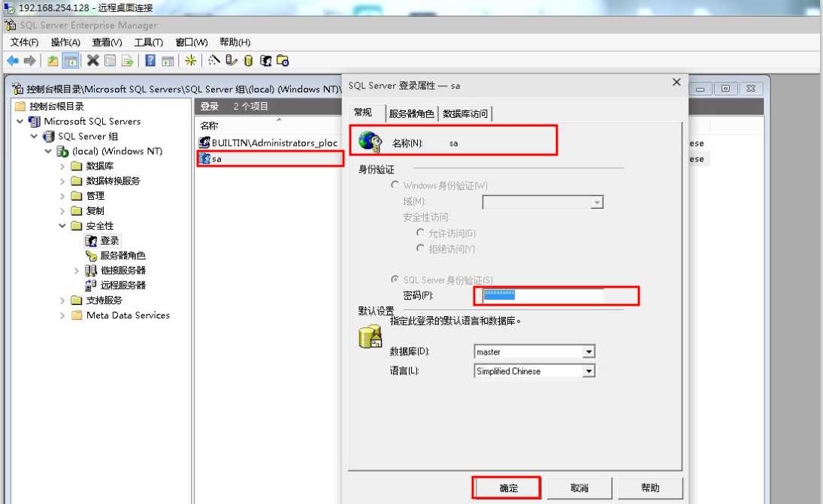Select the 复制 folder in tree

pyautogui.click(x=95, y=211)
